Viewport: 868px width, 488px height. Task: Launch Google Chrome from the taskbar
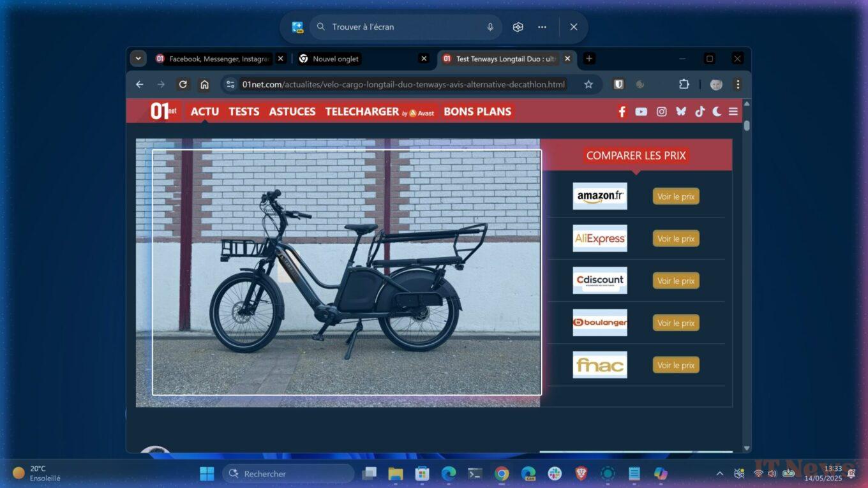(502, 473)
